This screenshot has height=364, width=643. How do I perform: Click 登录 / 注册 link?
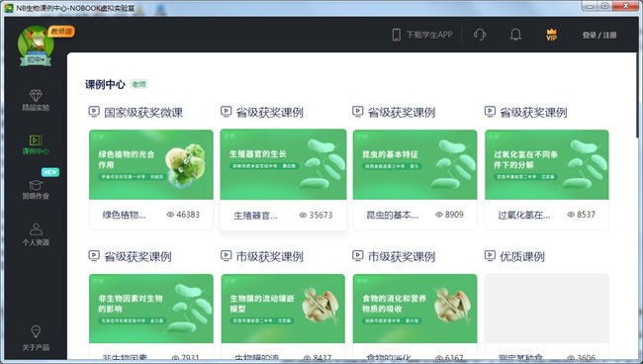click(599, 35)
